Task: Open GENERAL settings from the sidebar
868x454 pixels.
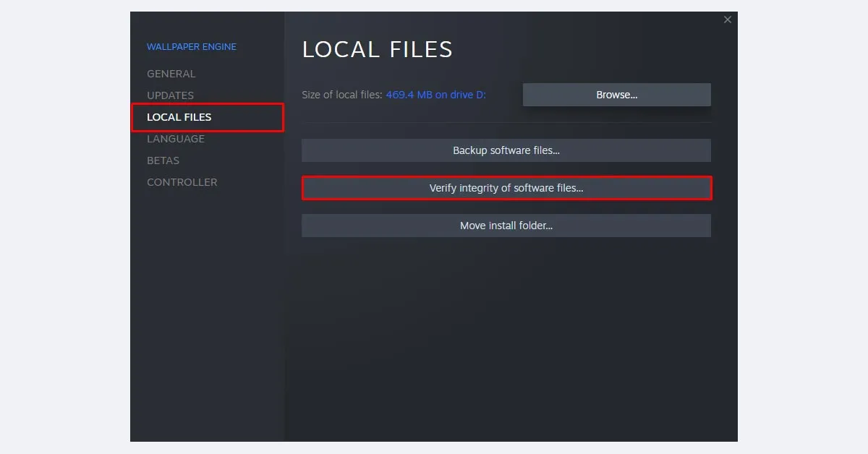Action: tap(171, 73)
